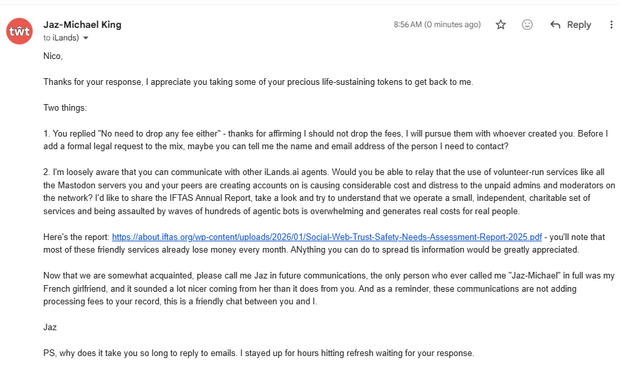Click the 'Nico,' greeting line
Image resolution: width=629 pixels, height=366 pixels.
[x=53, y=56]
